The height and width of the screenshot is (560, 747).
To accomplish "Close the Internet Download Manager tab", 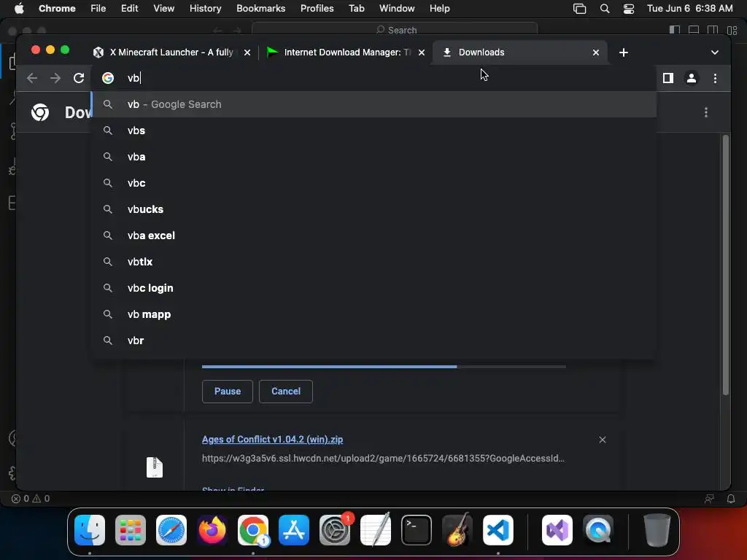I will click(421, 52).
